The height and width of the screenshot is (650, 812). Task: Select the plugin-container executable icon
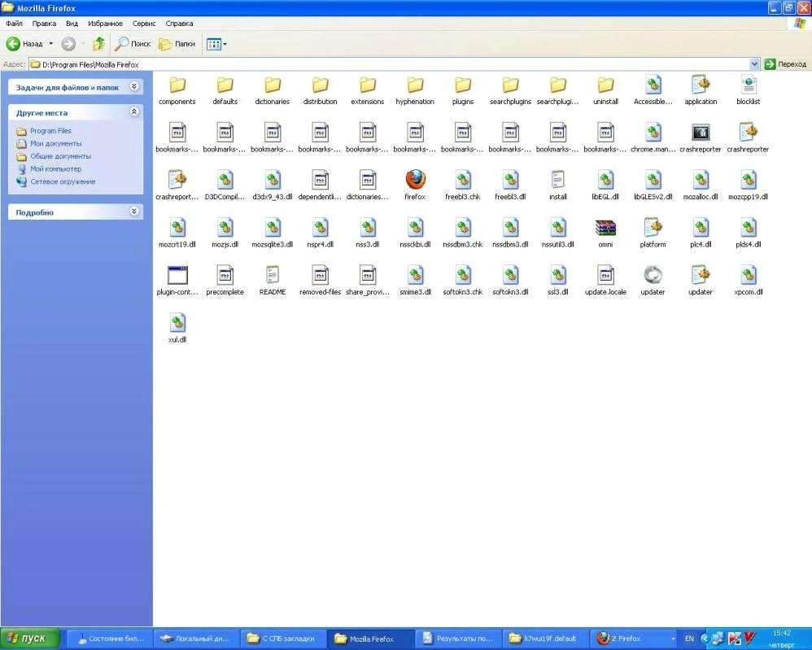click(x=177, y=276)
